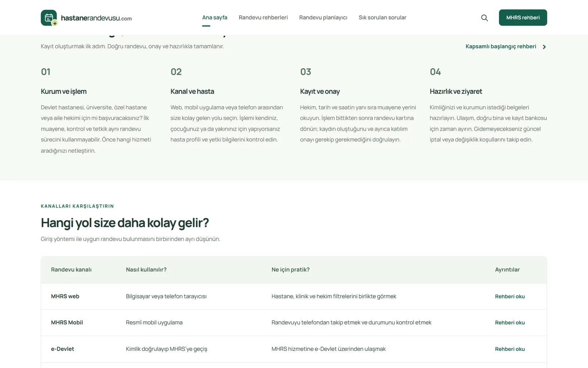Screen dimensions: 588x368
Task: Open Rehberi oku for e-Devlet row
Action: pos(510,349)
